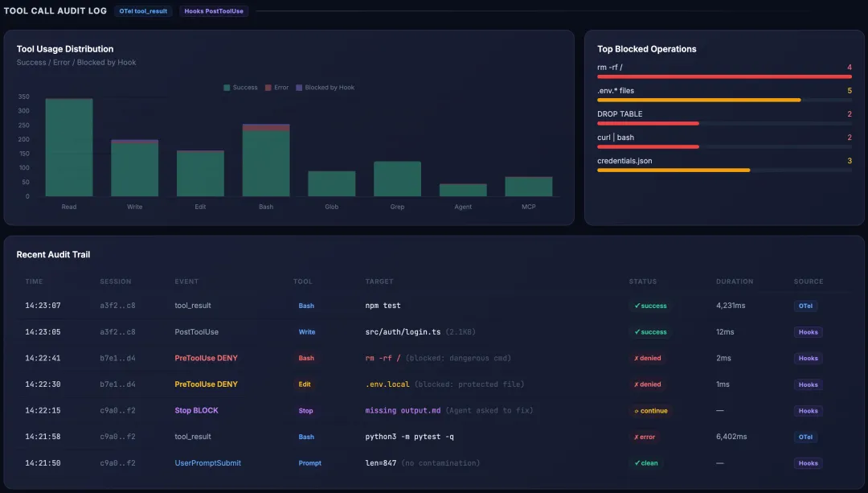Screen dimensions: 868x493
Task: Click the credentials.json progress bar
Action: click(x=724, y=170)
